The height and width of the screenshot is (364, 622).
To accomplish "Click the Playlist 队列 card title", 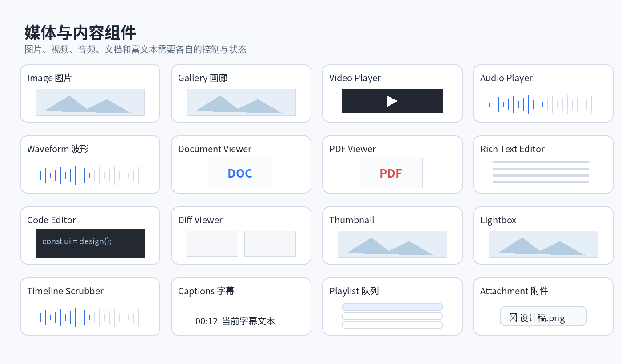I will (x=354, y=291).
